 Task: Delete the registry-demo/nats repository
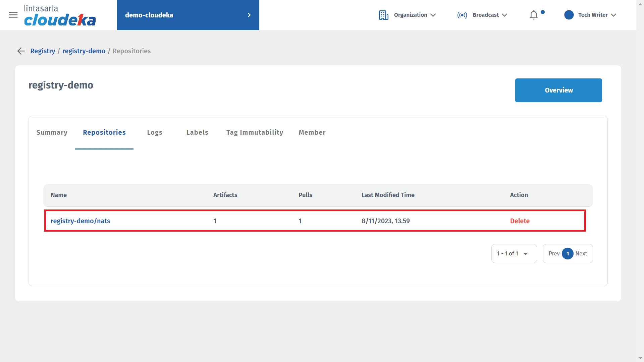tap(520, 221)
